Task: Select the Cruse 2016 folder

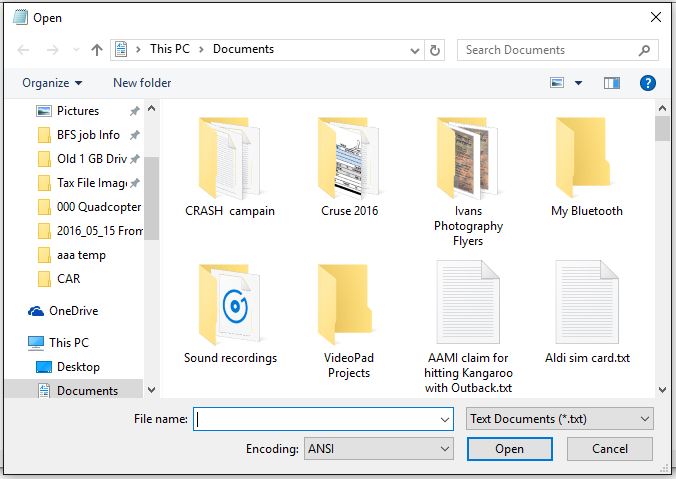Action: click(349, 166)
